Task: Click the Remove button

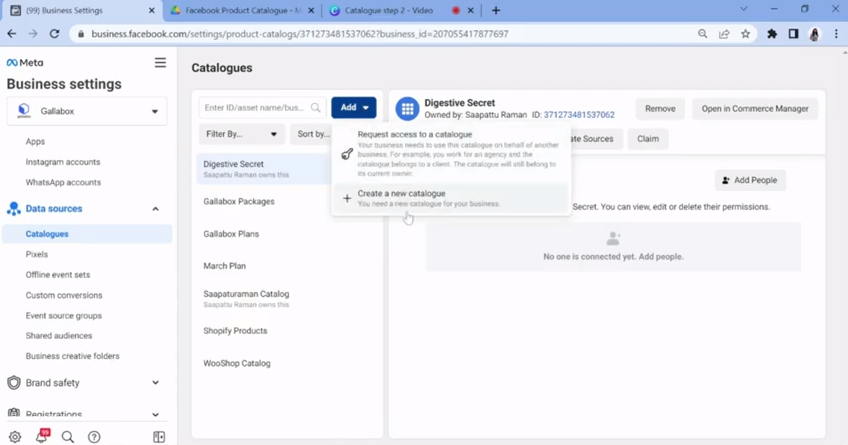Action: 660,109
